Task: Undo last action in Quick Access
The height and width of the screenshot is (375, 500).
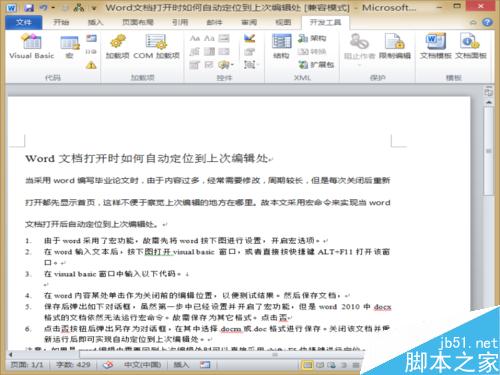Action: click(x=43, y=7)
